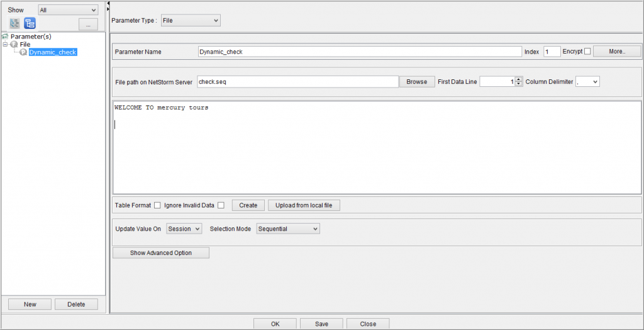Switch to the list view icon
The height and width of the screenshot is (330, 644).
click(x=15, y=24)
